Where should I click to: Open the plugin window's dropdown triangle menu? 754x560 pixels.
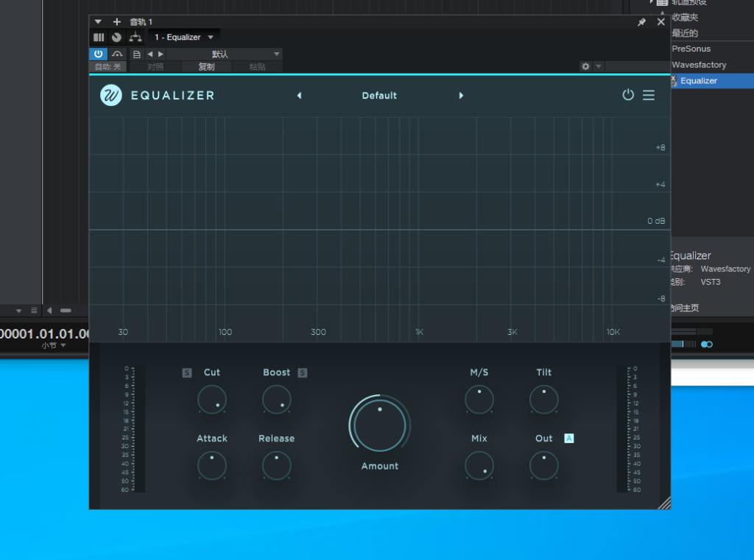tap(98, 22)
